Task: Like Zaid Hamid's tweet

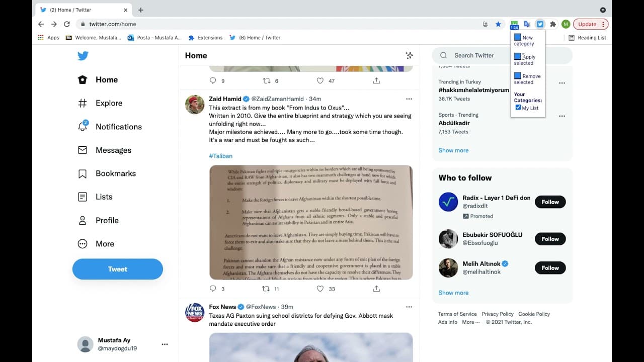Action: (x=320, y=289)
